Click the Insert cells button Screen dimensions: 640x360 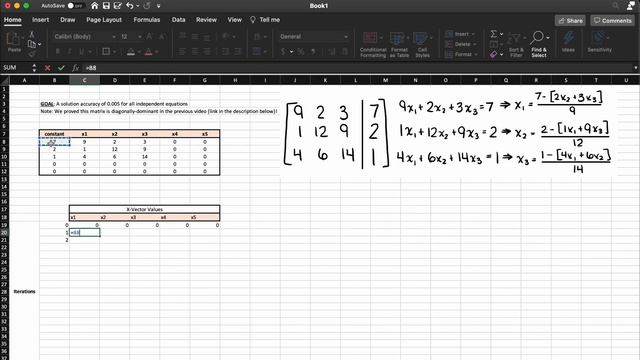(460, 34)
